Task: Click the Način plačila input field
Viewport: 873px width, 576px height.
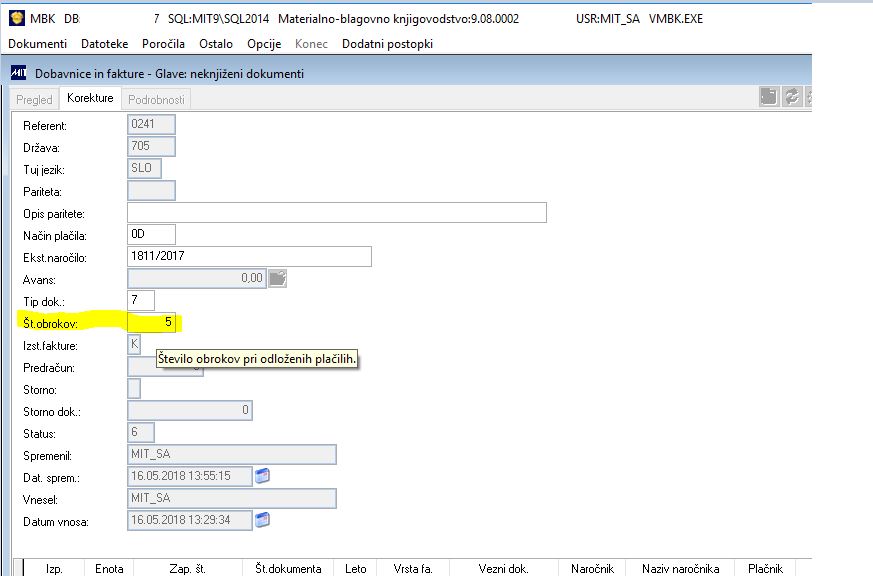Action: (x=151, y=234)
